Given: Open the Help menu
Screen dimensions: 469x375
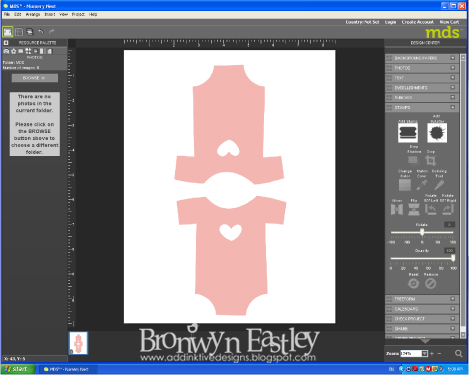Looking at the screenshot, I should [93, 14].
